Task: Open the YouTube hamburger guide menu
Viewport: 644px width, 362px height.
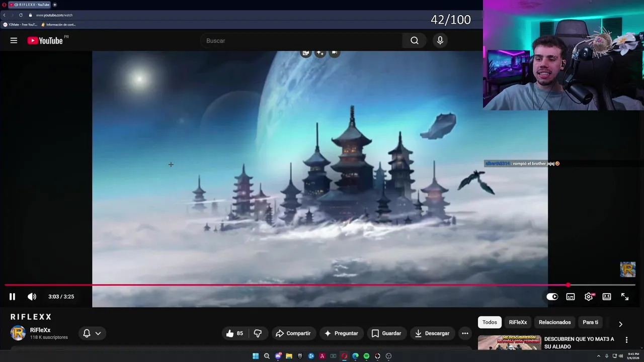Action: (14, 41)
